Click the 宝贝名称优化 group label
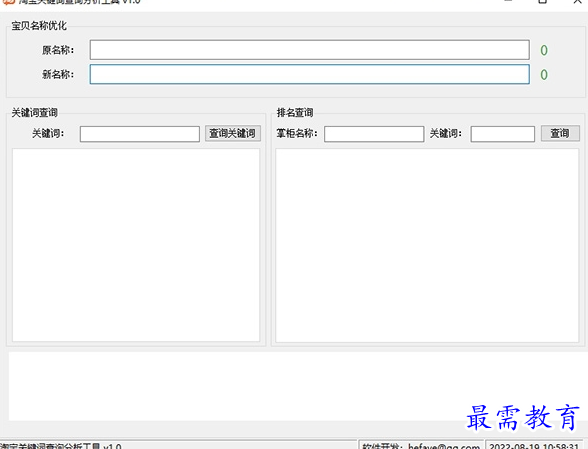This screenshot has height=449, width=588. coord(39,26)
